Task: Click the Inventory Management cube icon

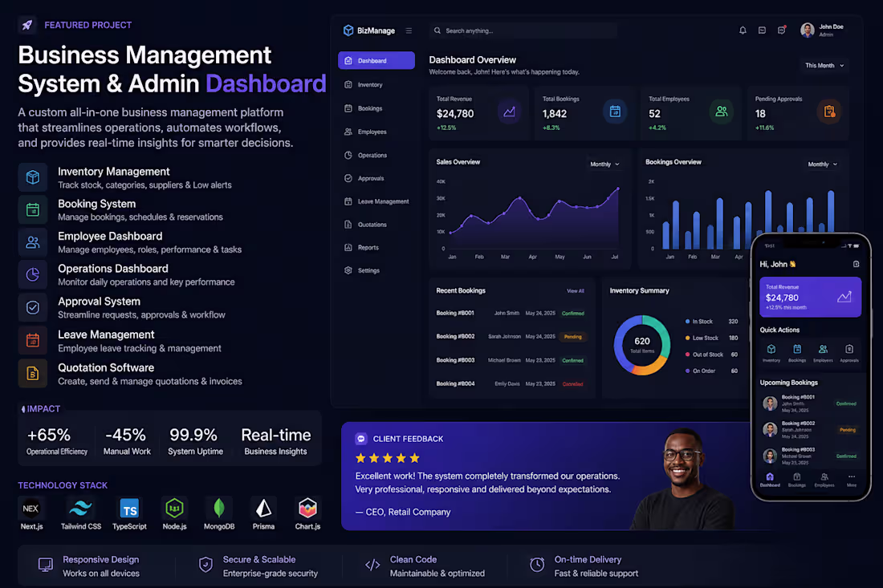Action: click(x=33, y=177)
